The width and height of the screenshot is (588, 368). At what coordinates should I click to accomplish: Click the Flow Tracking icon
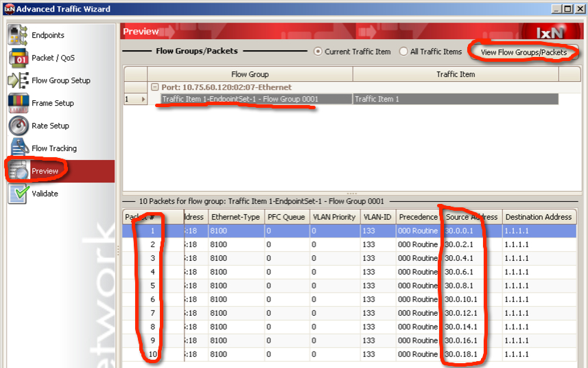[x=19, y=148]
